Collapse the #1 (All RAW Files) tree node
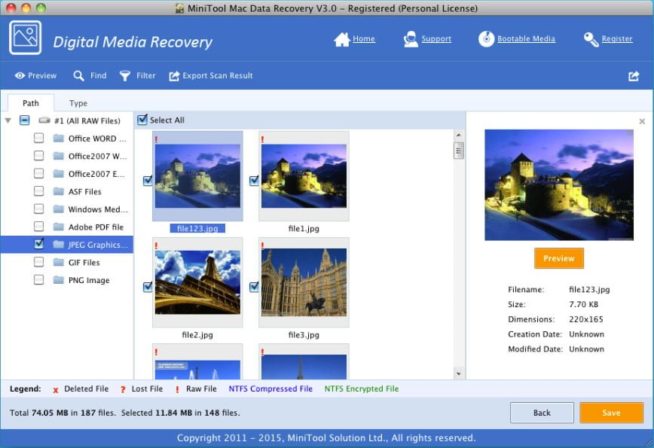The image size is (654, 448). [8, 121]
